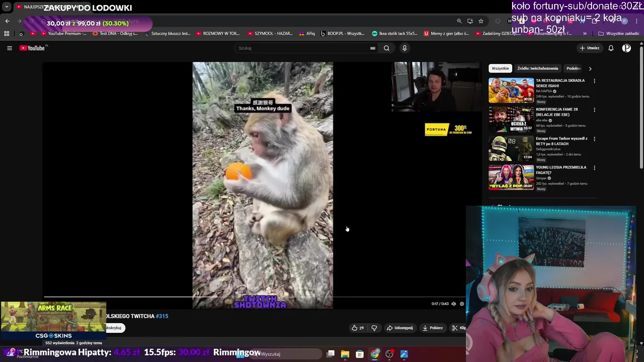644x362 pixels.
Task: Open Wszystkie zakładki folder
Action: 619,34
